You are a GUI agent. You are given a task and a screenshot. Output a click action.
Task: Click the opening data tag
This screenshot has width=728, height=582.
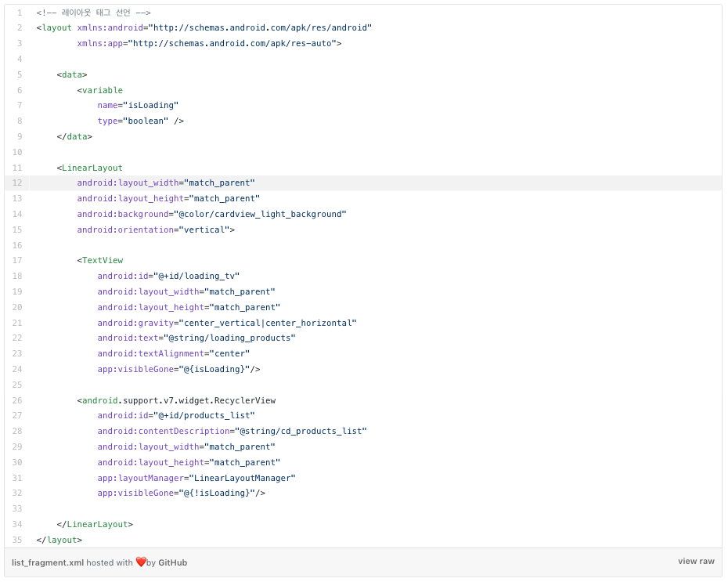pos(72,74)
